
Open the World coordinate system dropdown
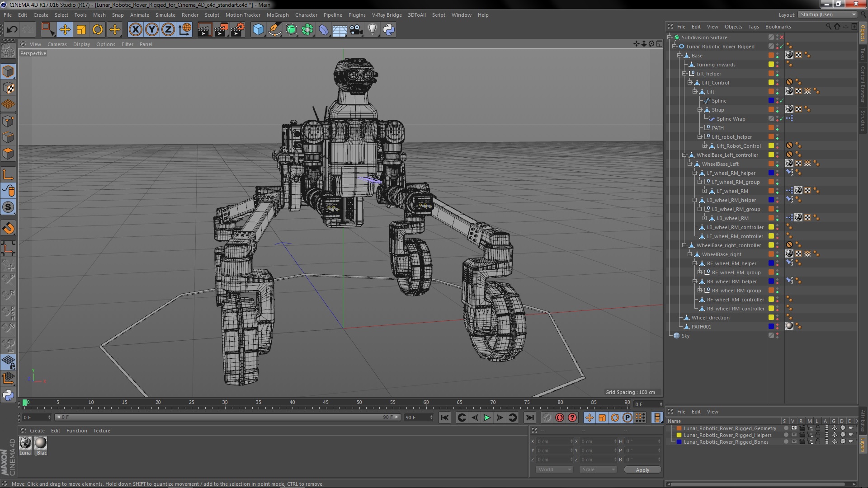point(554,469)
